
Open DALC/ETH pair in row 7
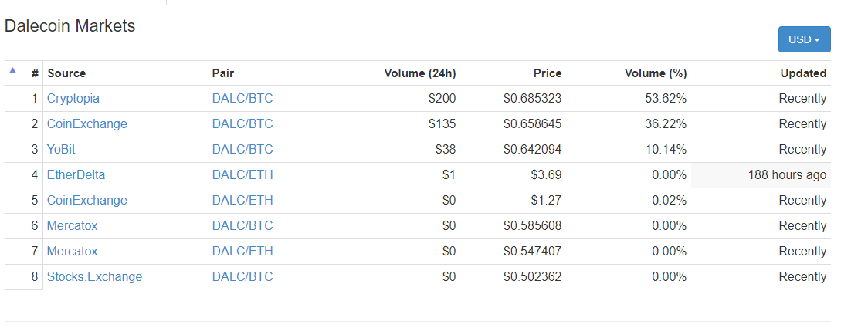[x=242, y=251]
